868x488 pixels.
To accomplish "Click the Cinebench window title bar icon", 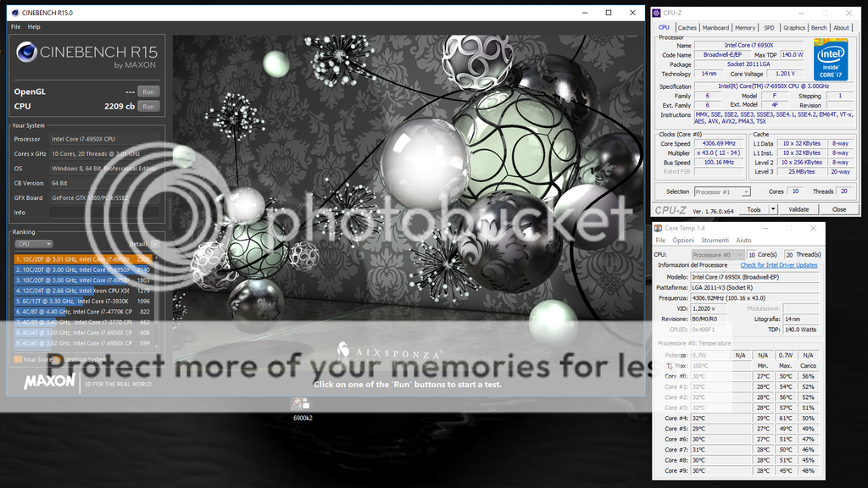I will click(x=8, y=13).
